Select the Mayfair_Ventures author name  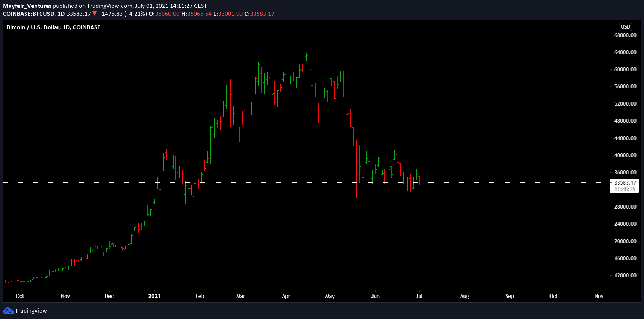27,6
